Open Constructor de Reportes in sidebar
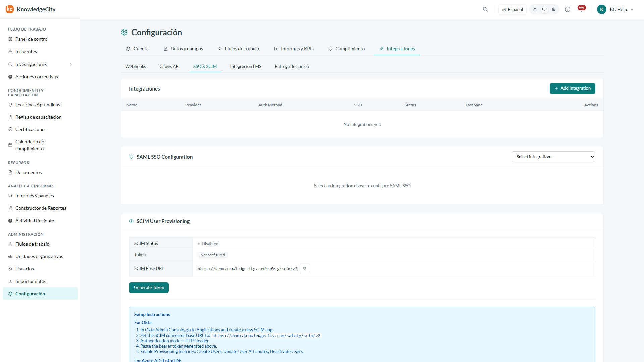Viewport: 644px width, 362px height. pos(40,208)
